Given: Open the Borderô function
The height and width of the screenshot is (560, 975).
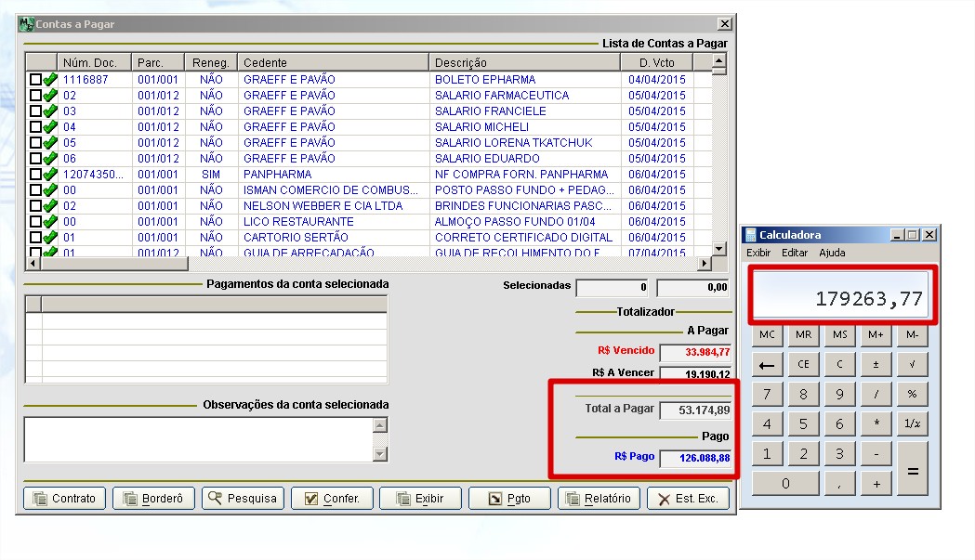Looking at the screenshot, I should [154, 499].
